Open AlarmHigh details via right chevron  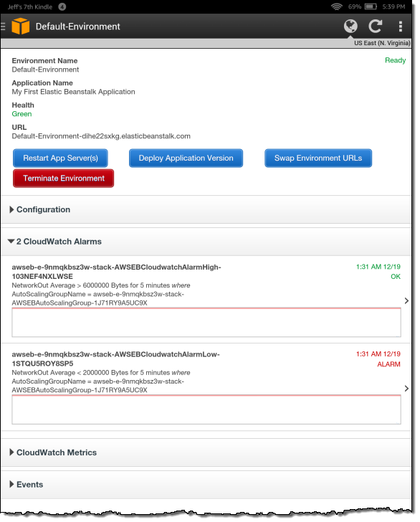(406, 301)
